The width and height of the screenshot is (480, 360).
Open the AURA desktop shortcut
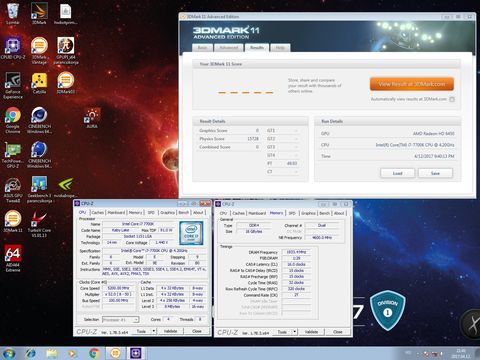(92, 118)
